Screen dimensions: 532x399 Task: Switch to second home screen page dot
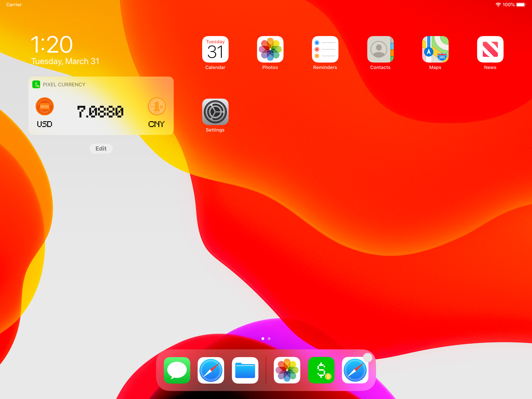pos(269,339)
